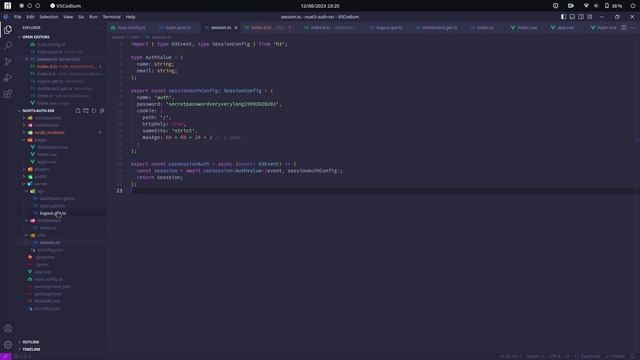The width and height of the screenshot is (640, 360).
Task: Open logout.get.ts in the server api folder
Action: pyautogui.click(x=53, y=213)
